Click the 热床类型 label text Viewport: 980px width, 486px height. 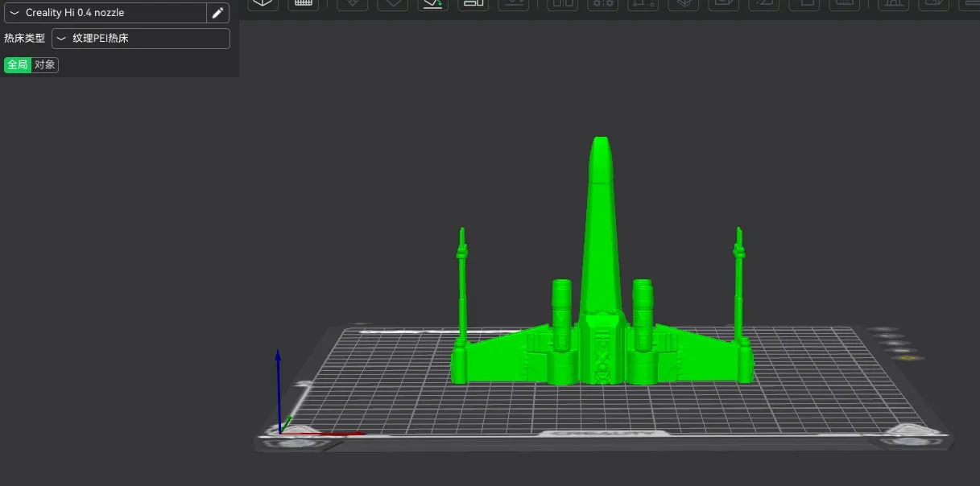[x=24, y=39]
